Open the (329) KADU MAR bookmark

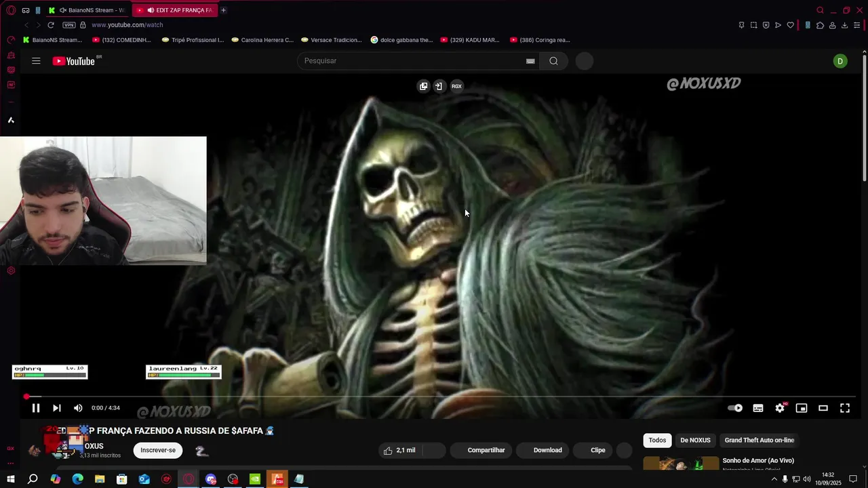[470, 40]
